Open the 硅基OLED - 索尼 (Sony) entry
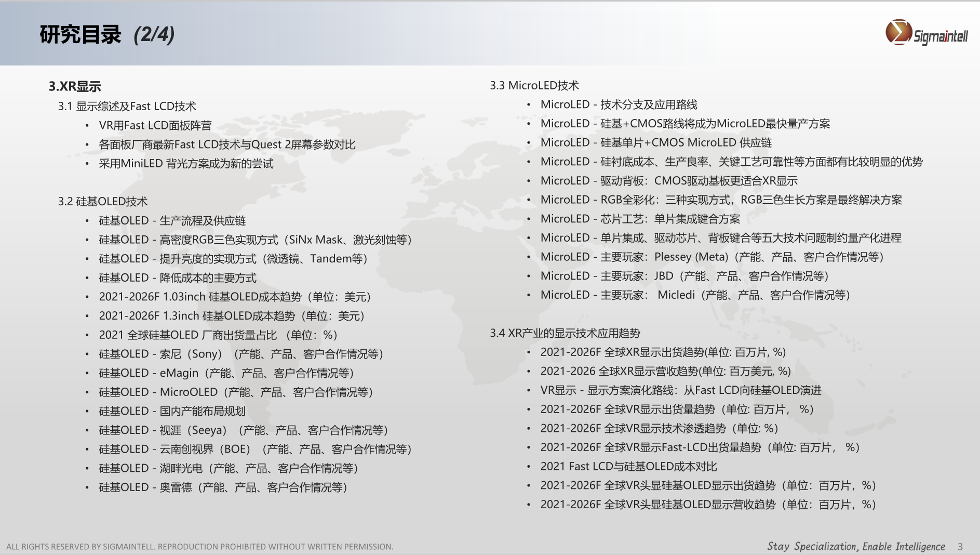Image resolution: width=980 pixels, height=555 pixels. tap(241, 354)
